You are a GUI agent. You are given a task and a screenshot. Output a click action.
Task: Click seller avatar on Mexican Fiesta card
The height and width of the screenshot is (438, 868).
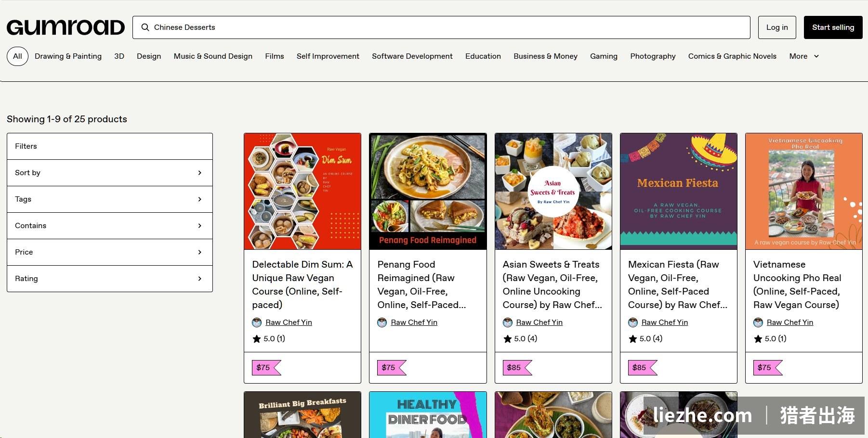click(633, 322)
